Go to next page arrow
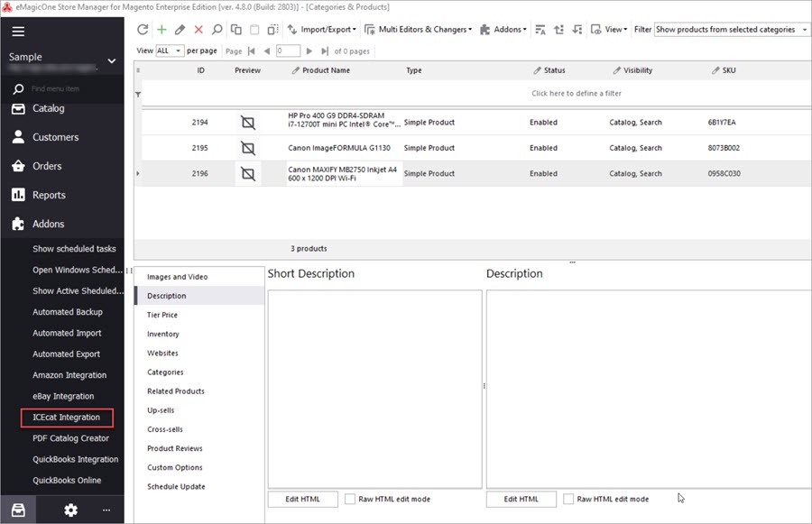Screen dimensions: 812x524 [309, 51]
